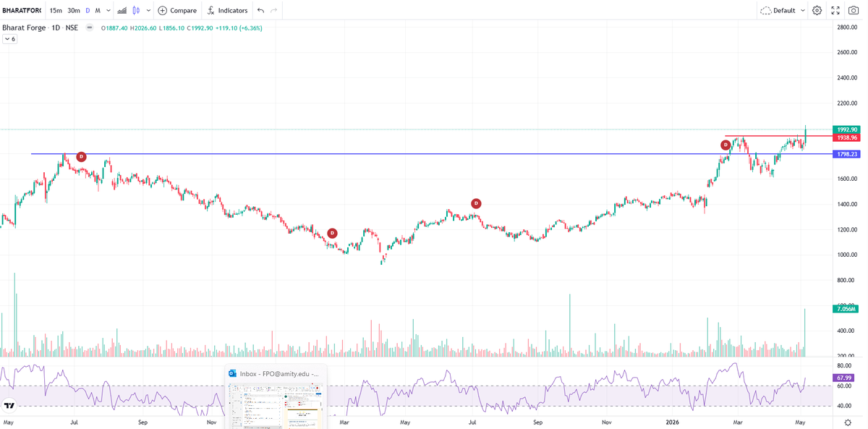Open the BHARATFORG symbol search field
Viewport: 868px width, 429px height.
[x=21, y=10]
